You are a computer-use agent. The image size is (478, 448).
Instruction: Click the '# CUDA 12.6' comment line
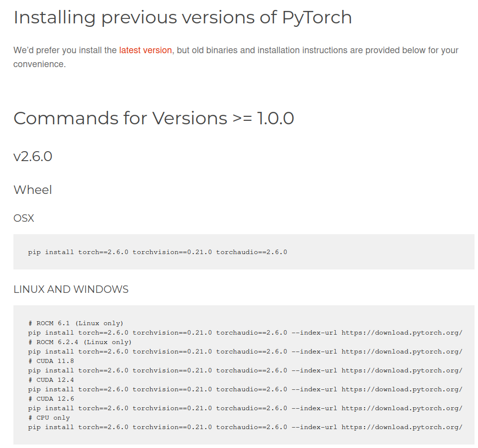(51, 399)
